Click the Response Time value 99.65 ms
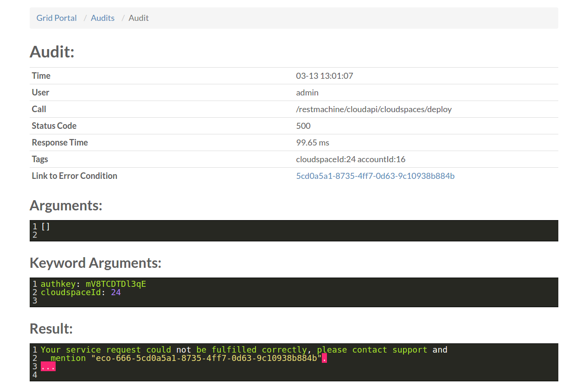This screenshot has width=569, height=392. (x=313, y=143)
